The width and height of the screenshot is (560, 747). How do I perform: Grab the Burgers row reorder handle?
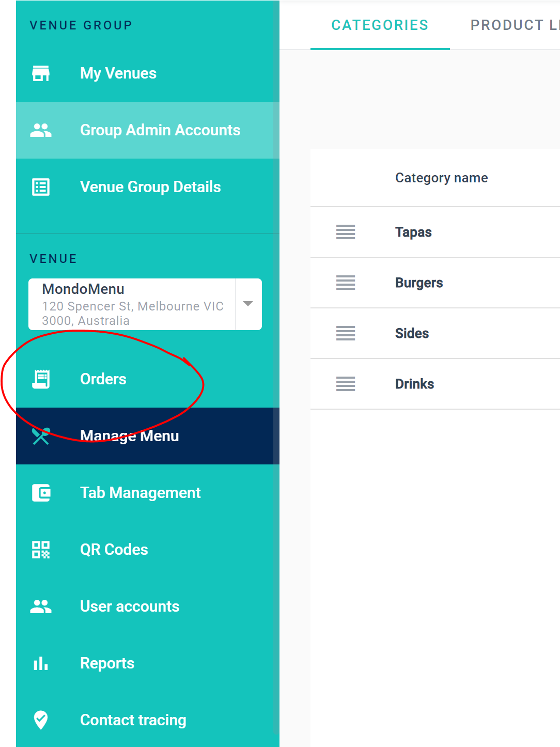coord(346,283)
